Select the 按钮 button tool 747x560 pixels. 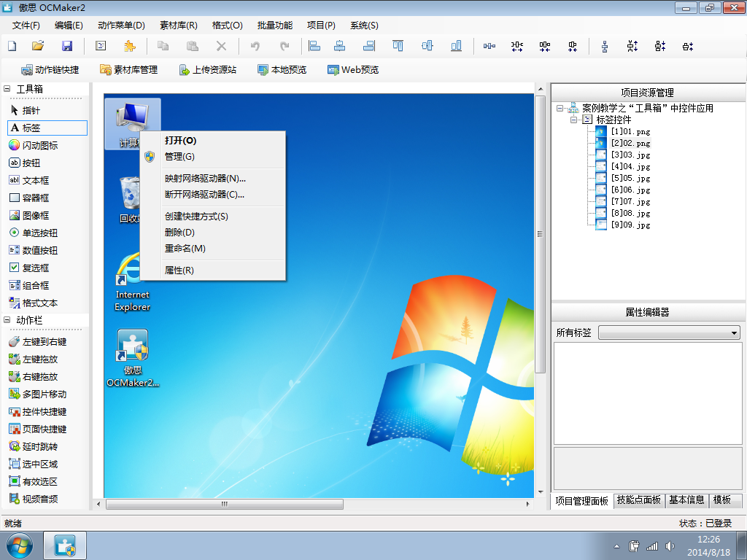(25, 163)
